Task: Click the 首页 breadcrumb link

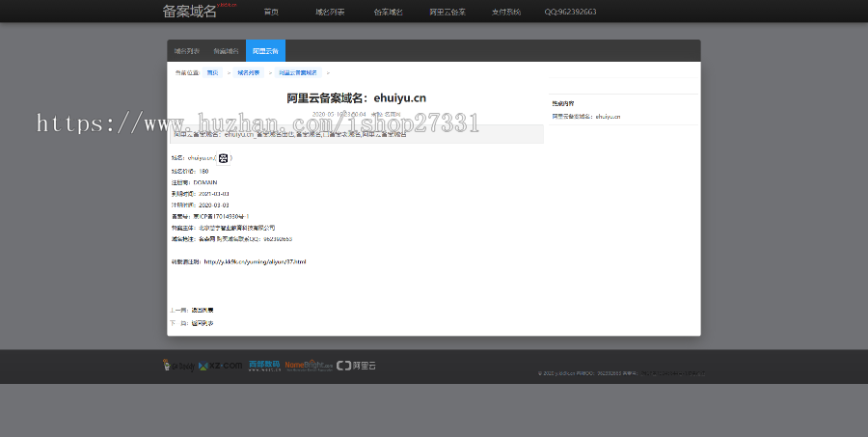Action: [212, 72]
